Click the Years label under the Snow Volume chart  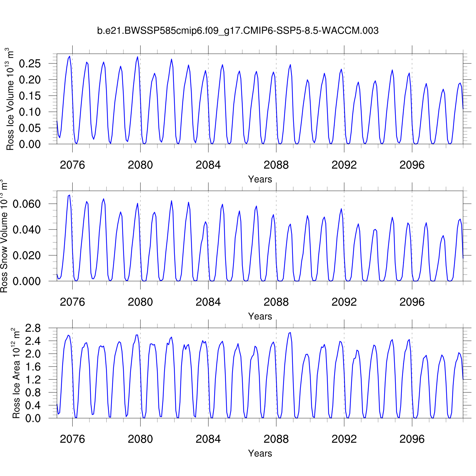(260, 316)
